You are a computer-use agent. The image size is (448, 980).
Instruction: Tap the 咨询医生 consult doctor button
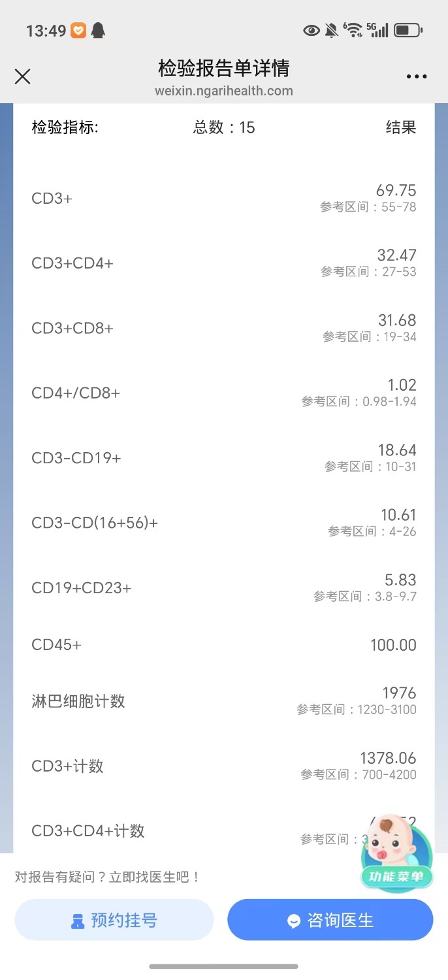pos(329,919)
